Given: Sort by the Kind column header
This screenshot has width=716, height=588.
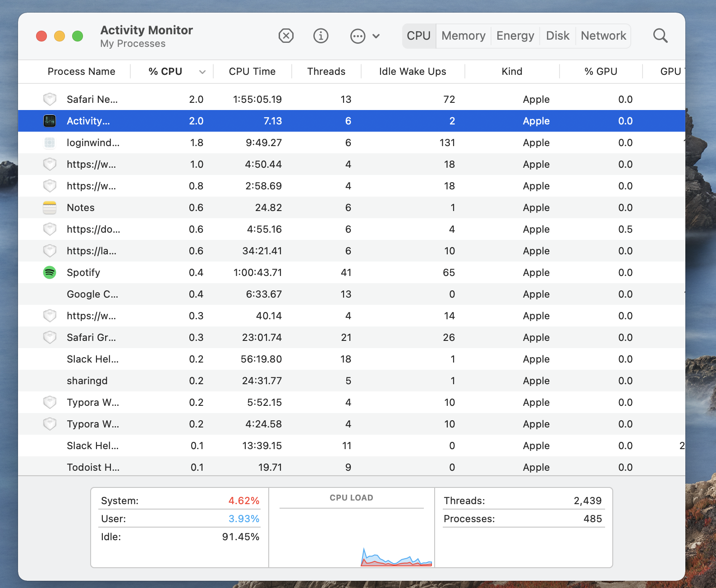Looking at the screenshot, I should coord(512,71).
